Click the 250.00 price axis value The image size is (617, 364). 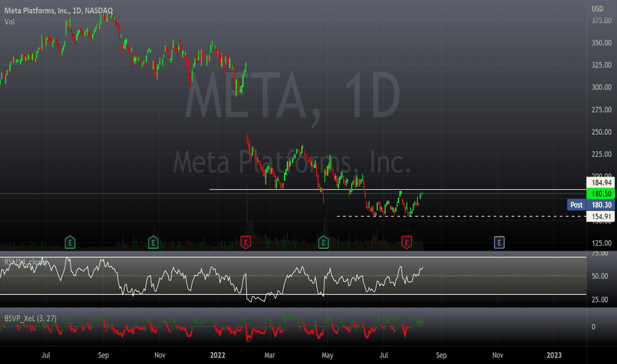602,132
